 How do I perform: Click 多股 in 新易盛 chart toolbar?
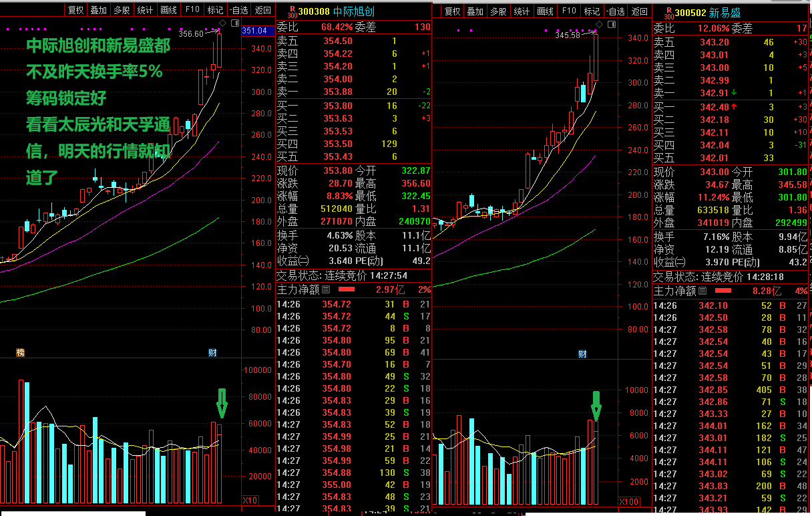(498, 11)
